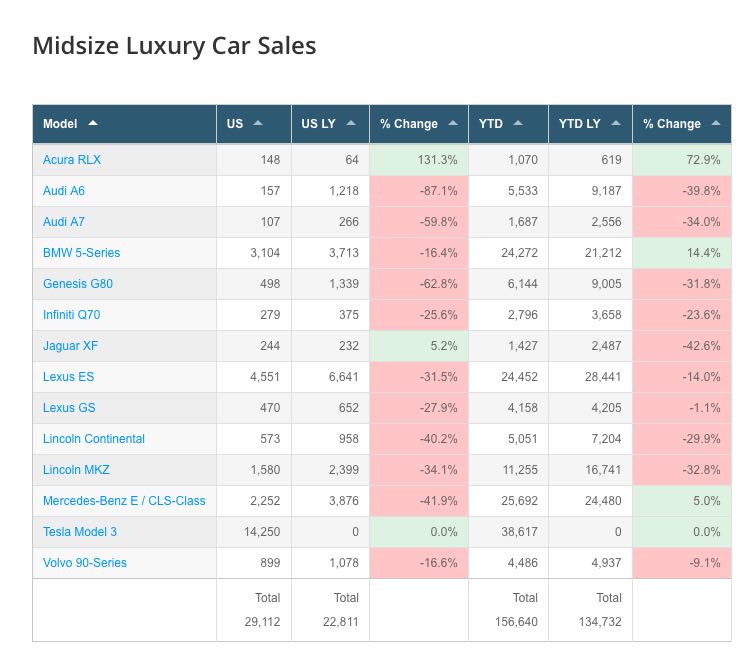Click the YTD LY header label

pos(579,124)
